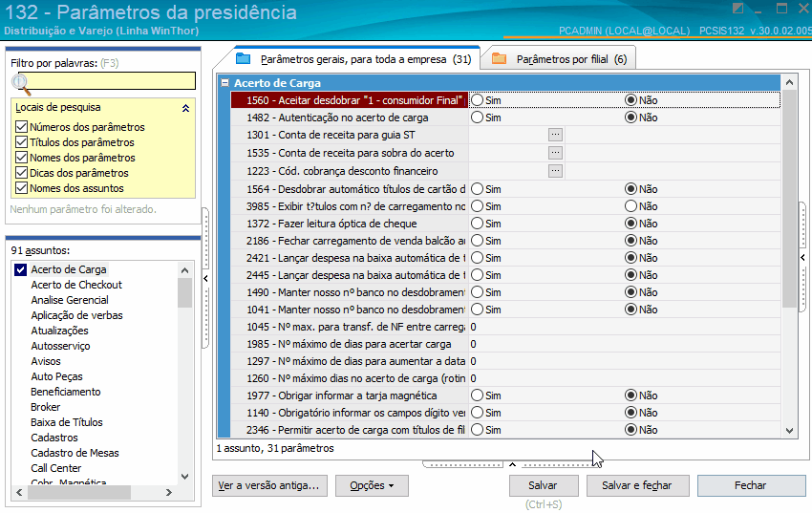The width and height of the screenshot is (812, 513).
Task: Select Cadastro de Mesas subject
Action: point(75,453)
